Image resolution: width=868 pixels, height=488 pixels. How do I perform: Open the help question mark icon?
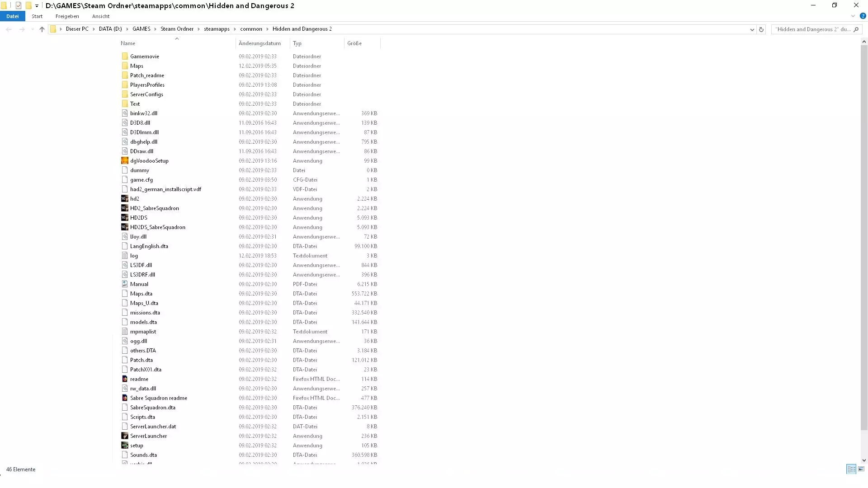[863, 16]
